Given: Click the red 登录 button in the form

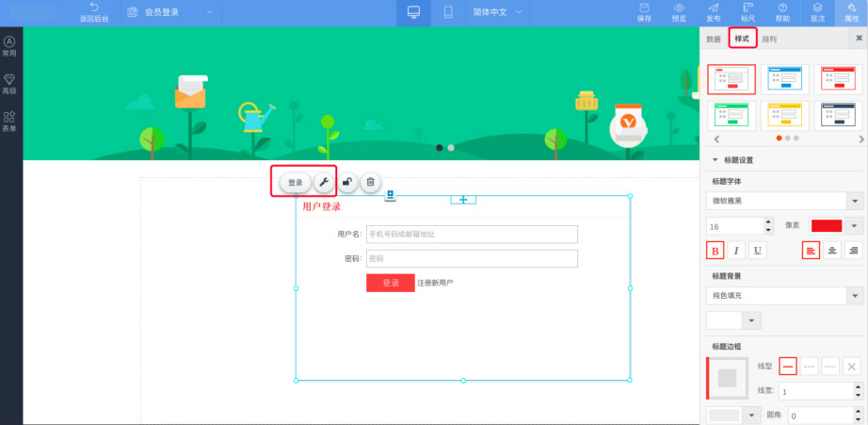Looking at the screenshot, I should [x=390, y=283].
